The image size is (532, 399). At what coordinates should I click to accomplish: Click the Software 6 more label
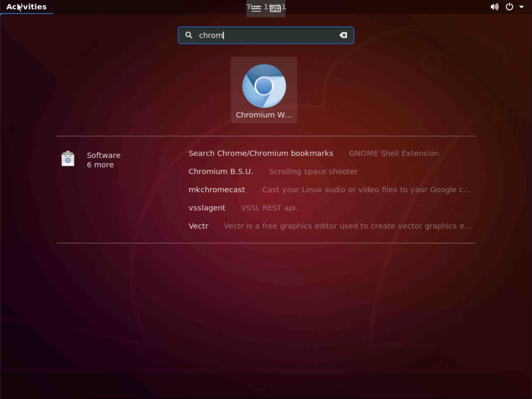pyautogui.click(x=104, y=160)
